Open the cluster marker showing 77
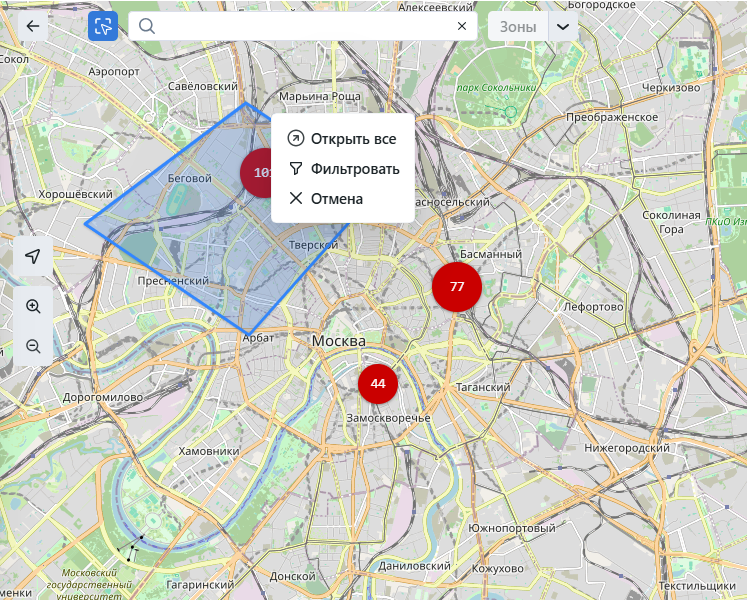Image resolution: width=747 pixels, height=600 pixels. coord(457,287)
